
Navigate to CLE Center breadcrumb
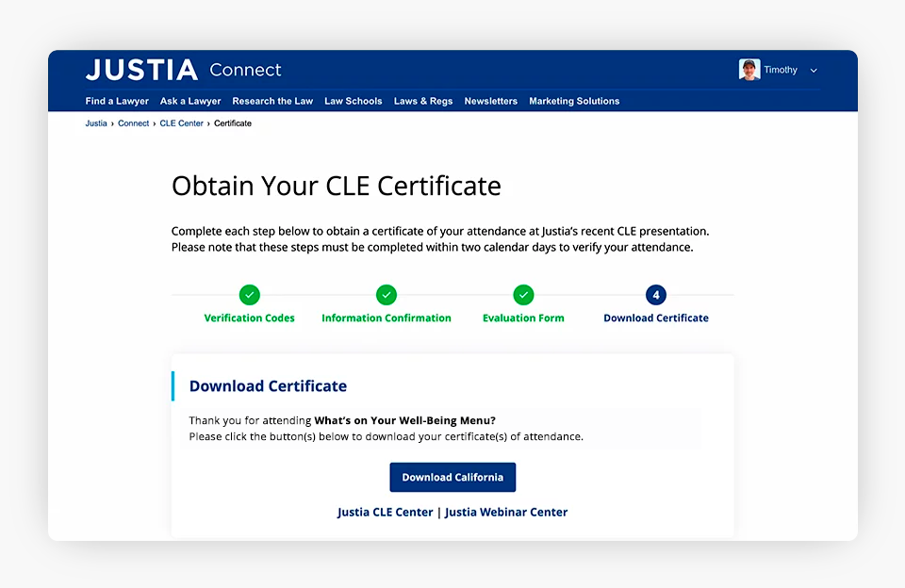(x=181, y=123)
